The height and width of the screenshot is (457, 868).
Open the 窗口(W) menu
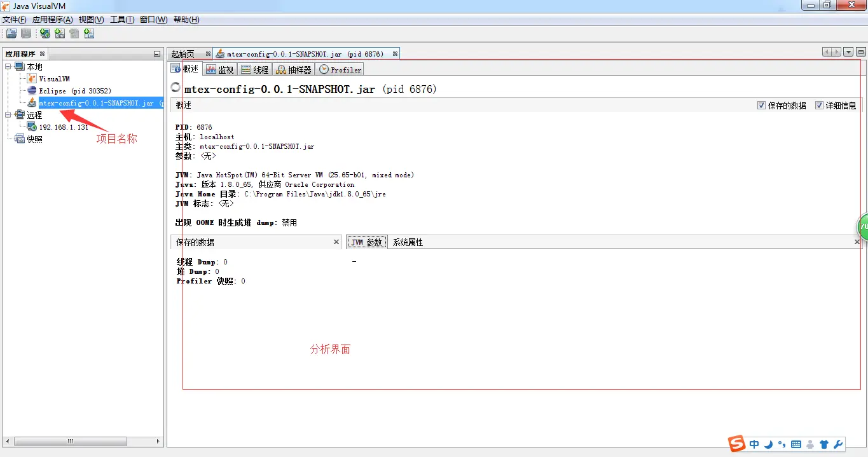153,20
